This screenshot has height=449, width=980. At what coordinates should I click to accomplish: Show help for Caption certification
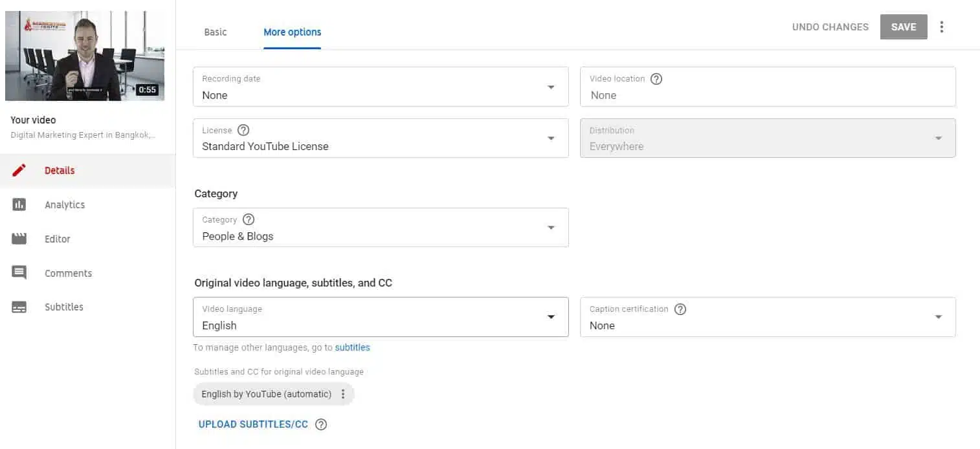pyautogui.click(x=680, y=309)
